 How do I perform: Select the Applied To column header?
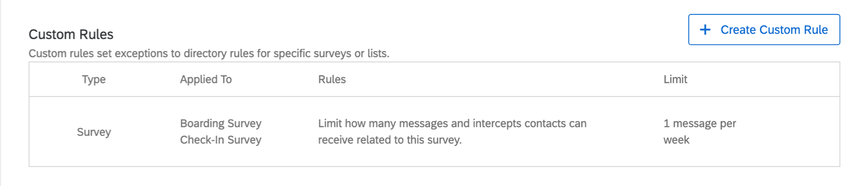(206, 79)
